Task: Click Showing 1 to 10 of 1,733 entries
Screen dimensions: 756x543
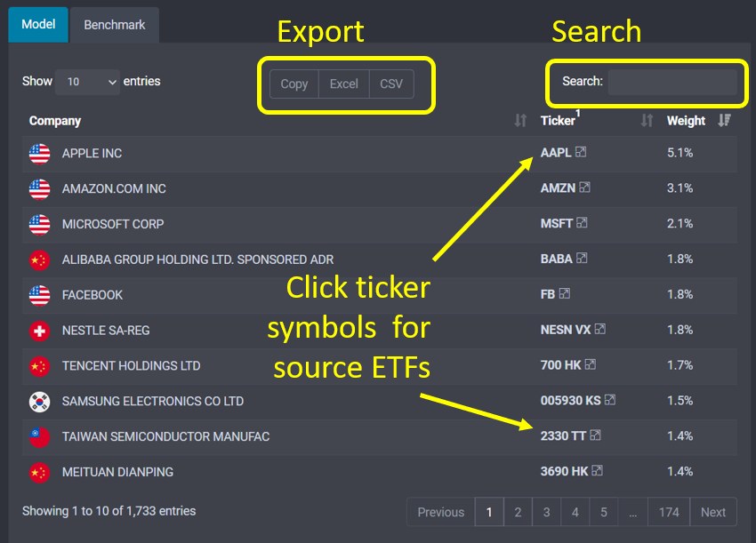Action: pyautogui.click(x=109, y=511)
